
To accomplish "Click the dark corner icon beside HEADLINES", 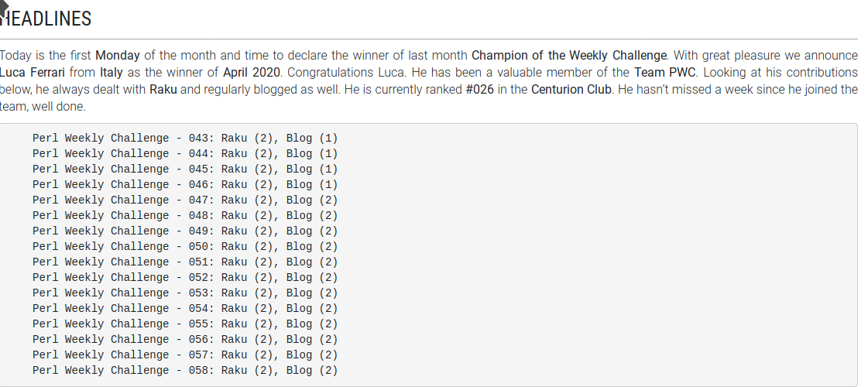I will tap(4, 7).
